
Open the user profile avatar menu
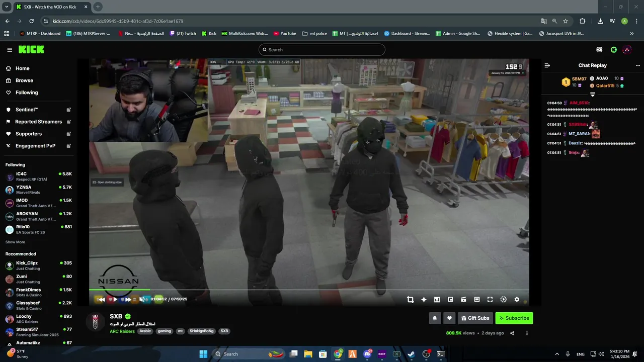click(627, 50)
